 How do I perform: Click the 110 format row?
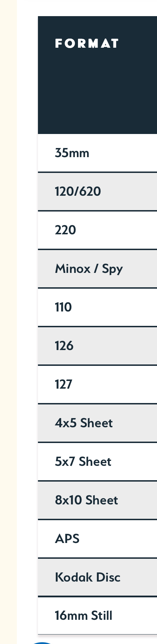[x=97, y=307]
